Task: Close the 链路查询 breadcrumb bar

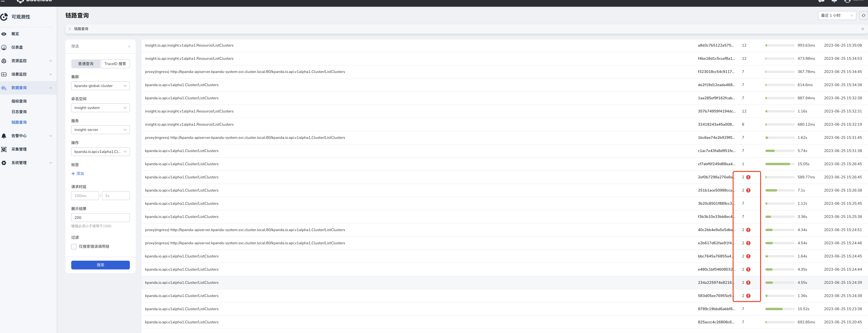Action: point(863,29)
